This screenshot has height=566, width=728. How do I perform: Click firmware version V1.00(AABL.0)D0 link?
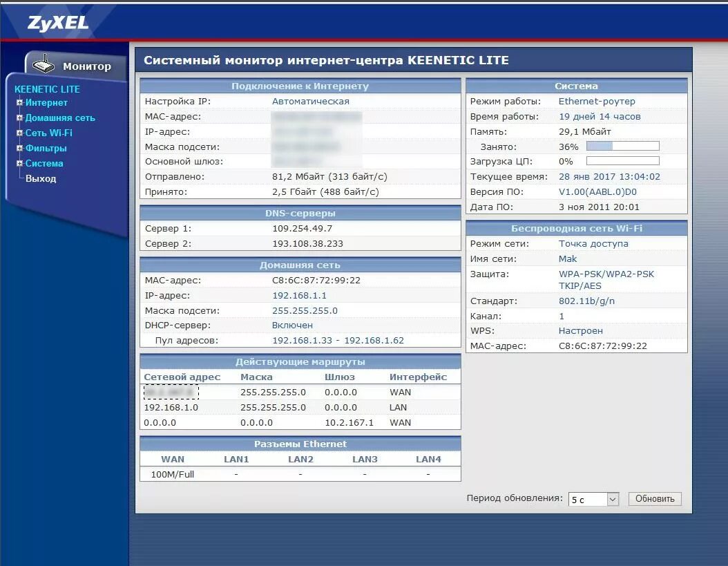tap(597, 192)
